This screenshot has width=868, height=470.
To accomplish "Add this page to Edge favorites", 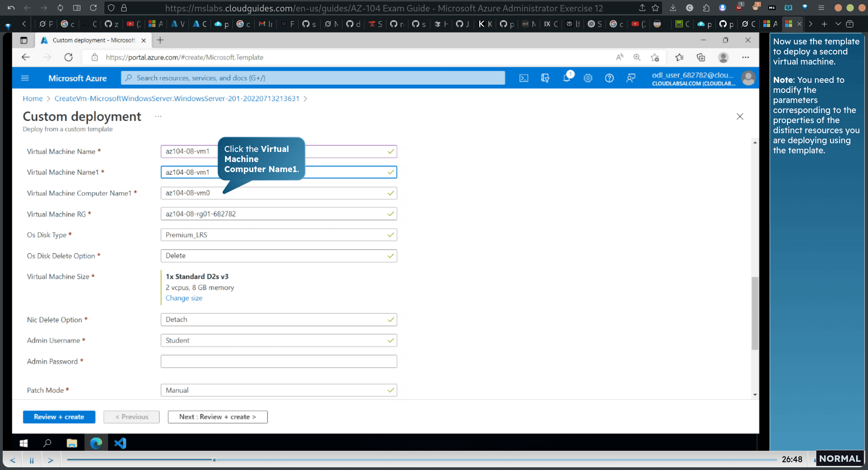I will 655,57.
